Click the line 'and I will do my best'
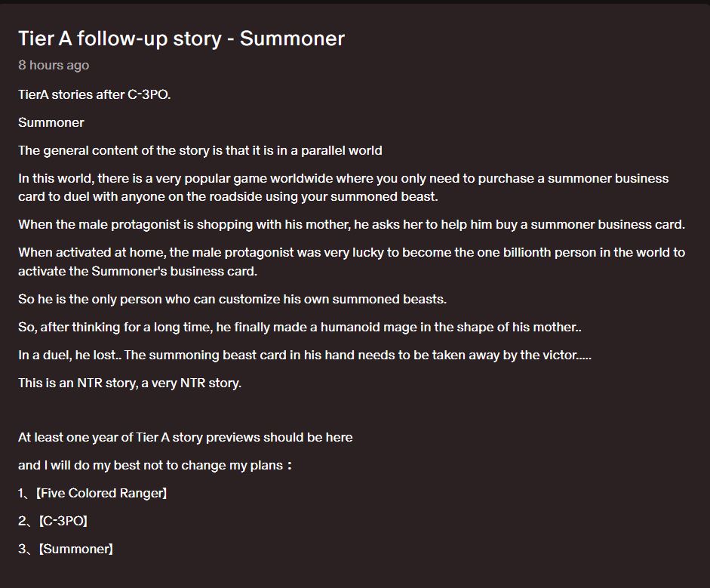The image size is (710, 588). tap(155, 465)
